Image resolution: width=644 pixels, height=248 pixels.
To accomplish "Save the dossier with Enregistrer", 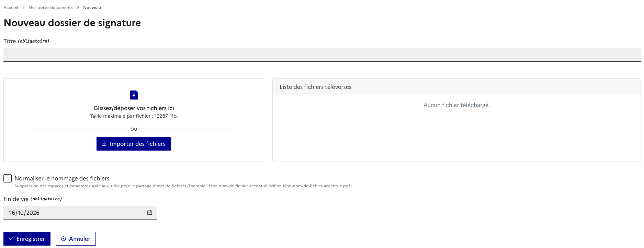I will tap(27, 239).
